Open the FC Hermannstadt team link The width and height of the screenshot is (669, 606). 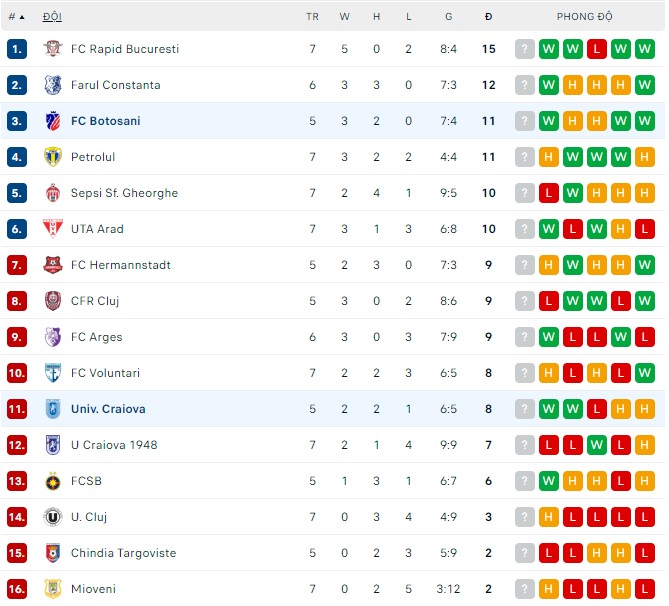(x=120, y=265)
